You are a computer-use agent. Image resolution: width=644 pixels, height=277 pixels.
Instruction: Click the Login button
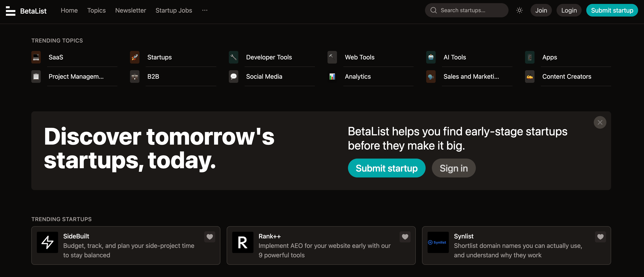point(569,10)
